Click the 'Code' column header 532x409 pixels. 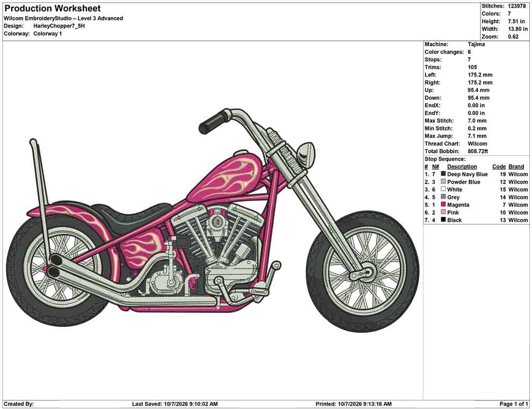[499, 166]
